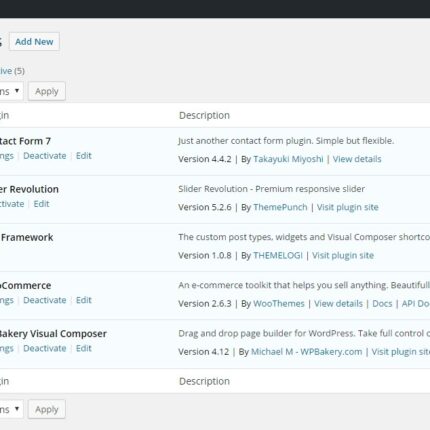Click Version 1.0.8 text

point(205,255)
